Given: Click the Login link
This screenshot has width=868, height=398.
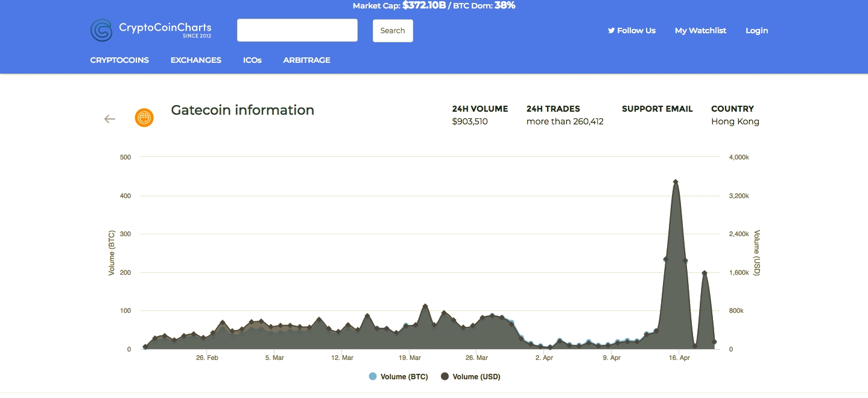Looking at the screenshot, I should coord(757,30).
